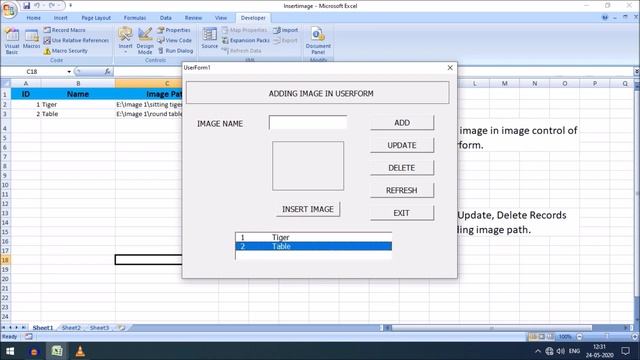Select column M header
This screenshot has width=640, height=360.
[504, 83]
